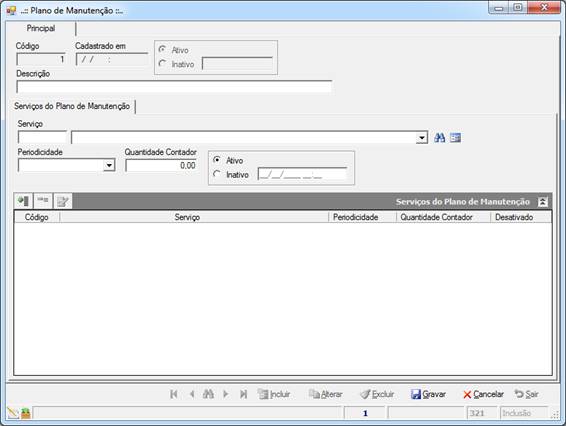Screen dimensions: 566x426
Task: Select the Inativo radio for service
Action: point(217,174)
